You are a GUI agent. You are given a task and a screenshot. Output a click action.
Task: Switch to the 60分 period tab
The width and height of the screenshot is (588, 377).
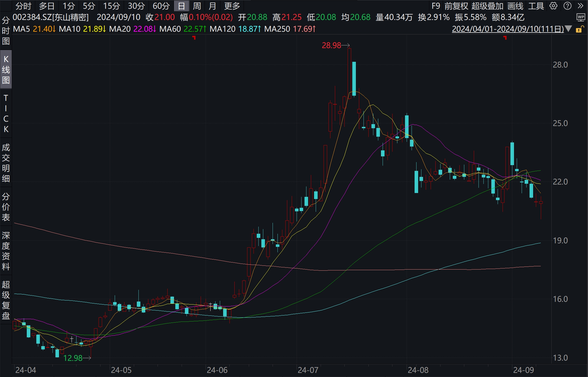click(x=161, y=6)
